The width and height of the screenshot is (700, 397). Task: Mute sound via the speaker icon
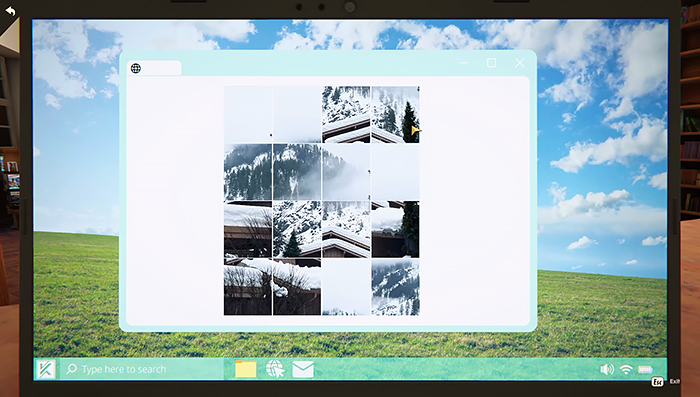(607, 369)
